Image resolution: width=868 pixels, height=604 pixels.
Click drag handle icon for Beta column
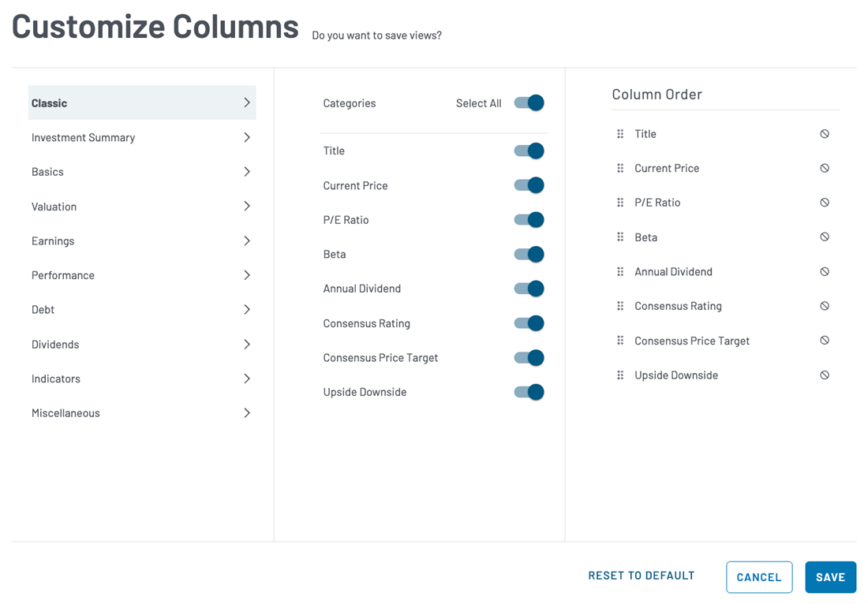click(620, 237)
